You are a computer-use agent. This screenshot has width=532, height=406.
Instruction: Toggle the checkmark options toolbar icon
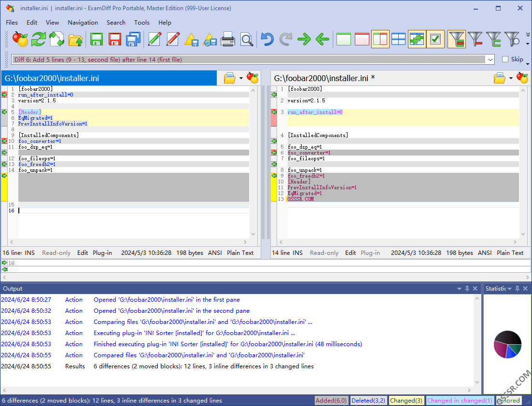point(435,40)
